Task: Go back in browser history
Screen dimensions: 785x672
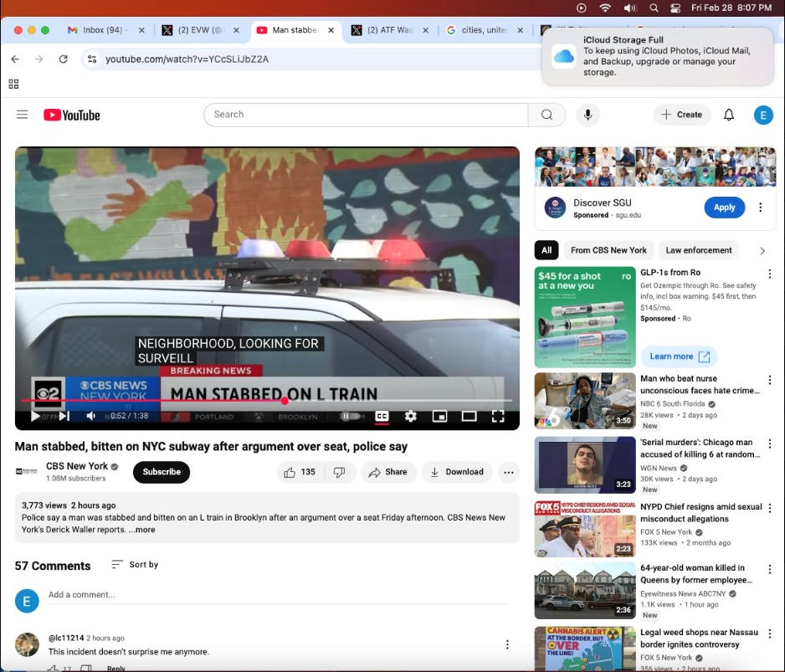Action: click(x=15, y=59)
